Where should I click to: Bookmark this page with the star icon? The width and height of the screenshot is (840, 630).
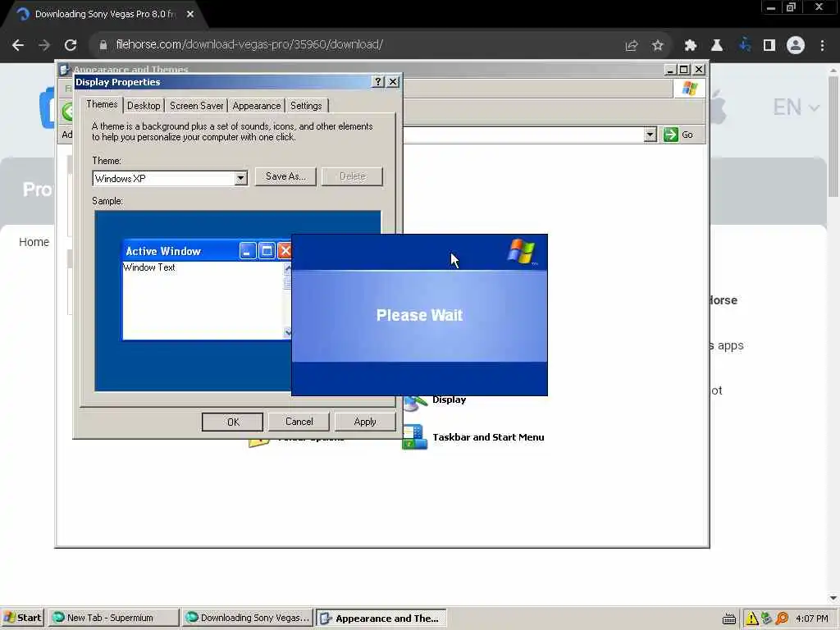pos(658,46)
